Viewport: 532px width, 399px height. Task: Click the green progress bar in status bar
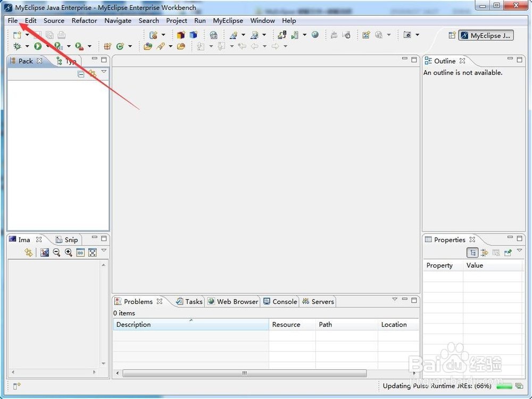point(504,386)
